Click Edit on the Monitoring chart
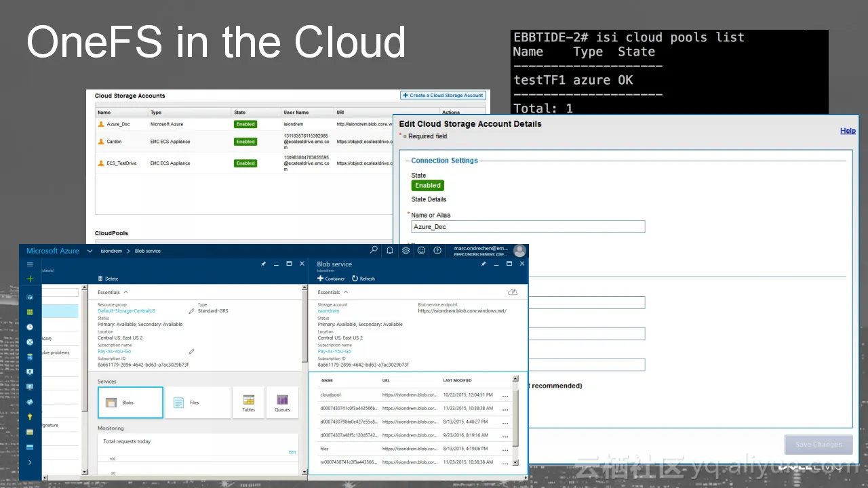This screenshot has width=868, height=488. point(292,452)
